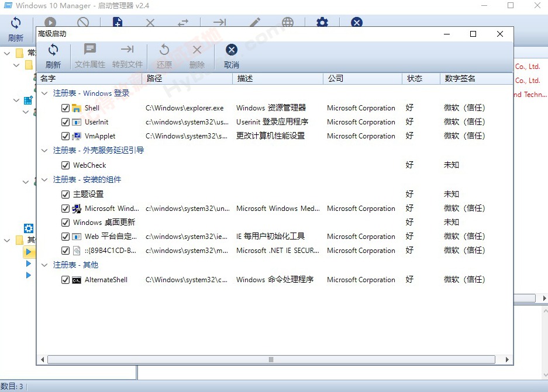Sort by the 状态 column header
The height and width of the screenshot is (392, 548).
421,78
